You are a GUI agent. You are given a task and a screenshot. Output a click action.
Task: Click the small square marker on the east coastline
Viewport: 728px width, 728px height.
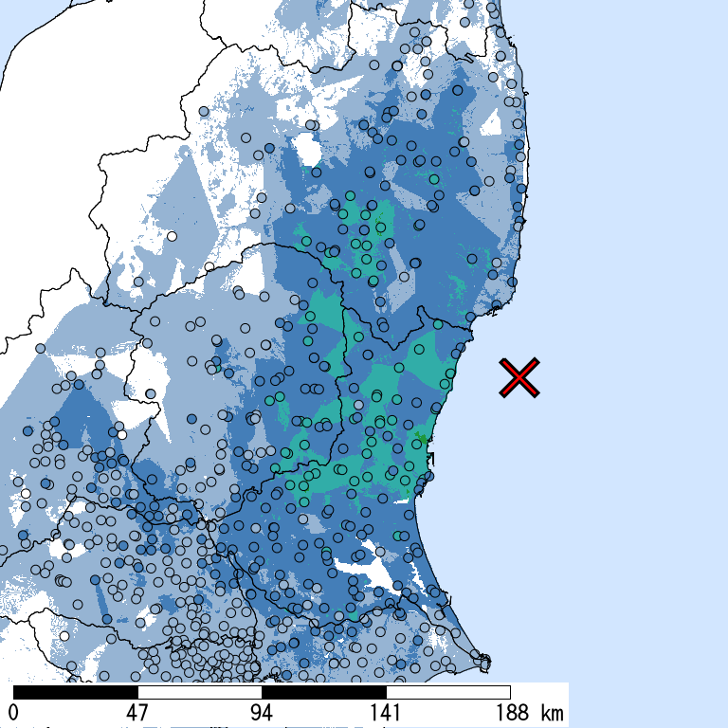(x=431, y=459)
